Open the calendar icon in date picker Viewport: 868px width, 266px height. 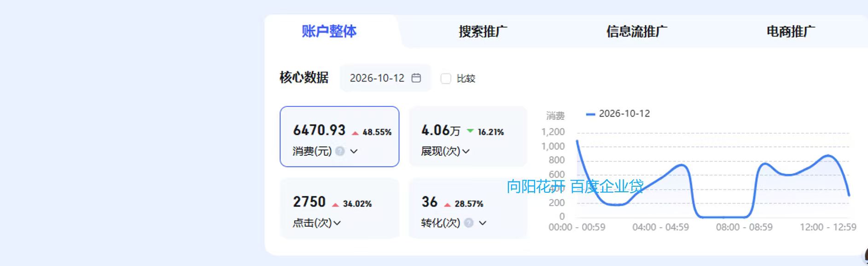tap(416, 78)
